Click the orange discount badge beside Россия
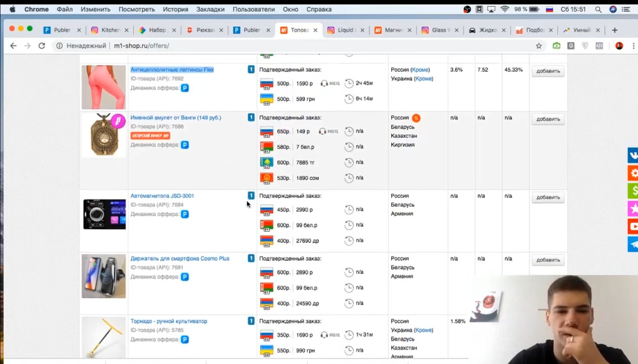 416,118
